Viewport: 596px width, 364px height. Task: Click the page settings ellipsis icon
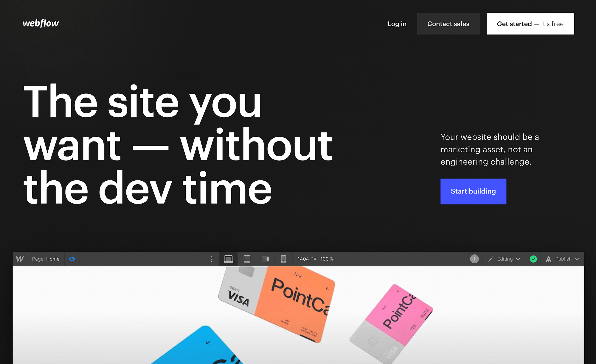click(212, 259)
